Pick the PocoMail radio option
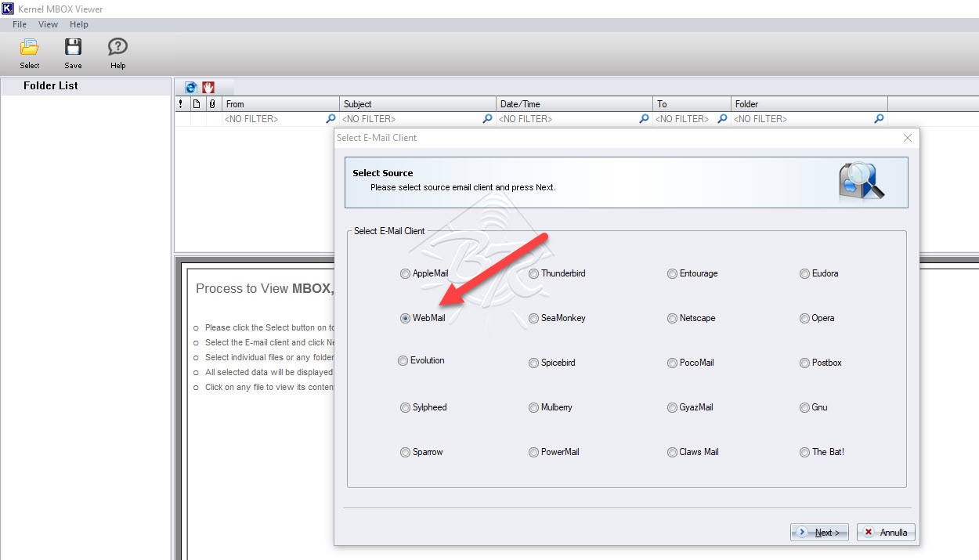Screen dimensions: 979x560 pyautogui.click(x=672, y=363)
